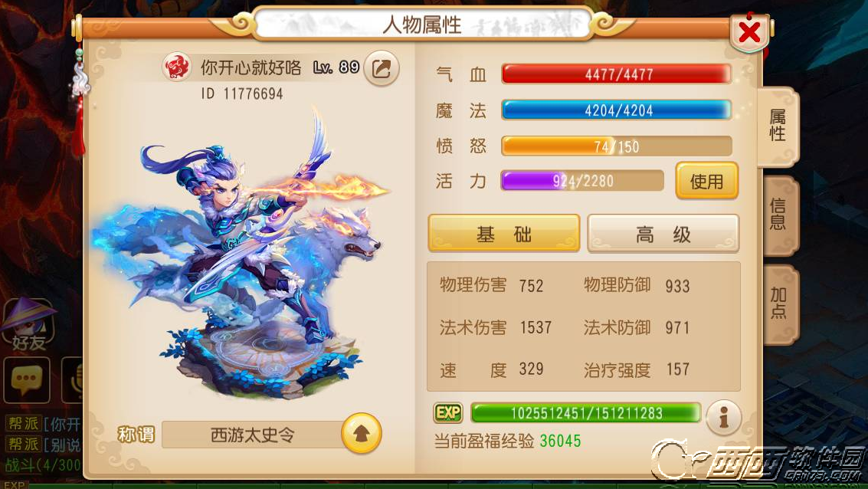Click the green EXP badge icon

[448, 412]
